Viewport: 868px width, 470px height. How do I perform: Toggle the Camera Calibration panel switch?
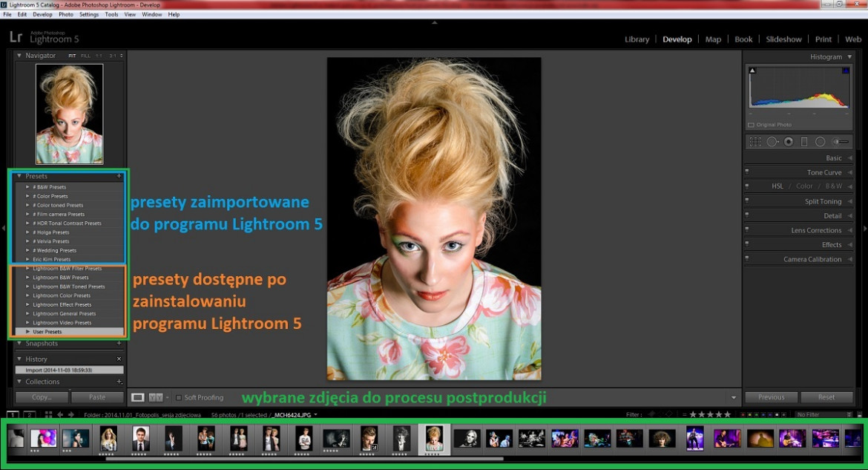[747, 258]
